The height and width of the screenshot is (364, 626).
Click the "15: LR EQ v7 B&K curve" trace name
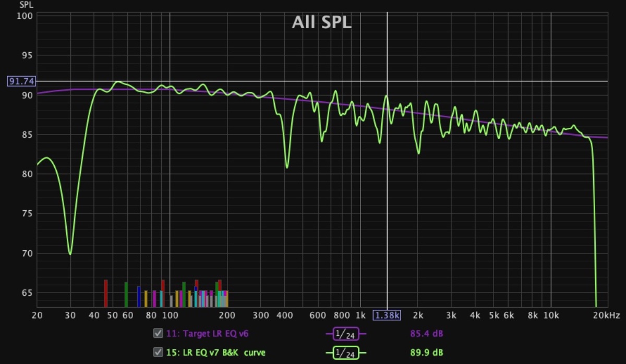pos(216,353)
